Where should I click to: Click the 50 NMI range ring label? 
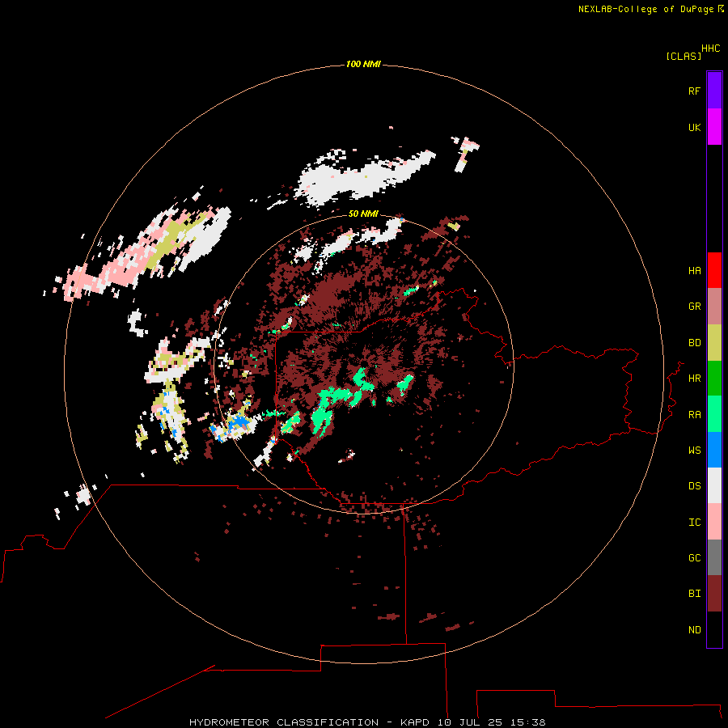363,214
